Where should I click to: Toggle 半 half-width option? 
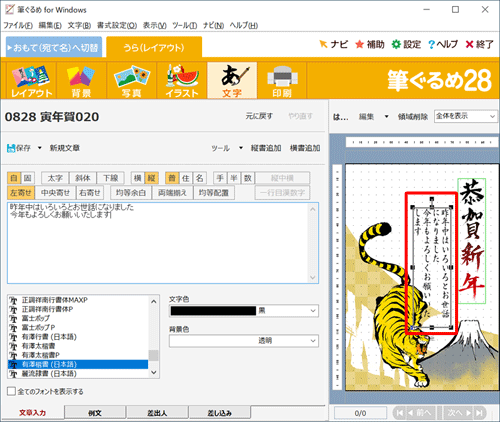234,178
